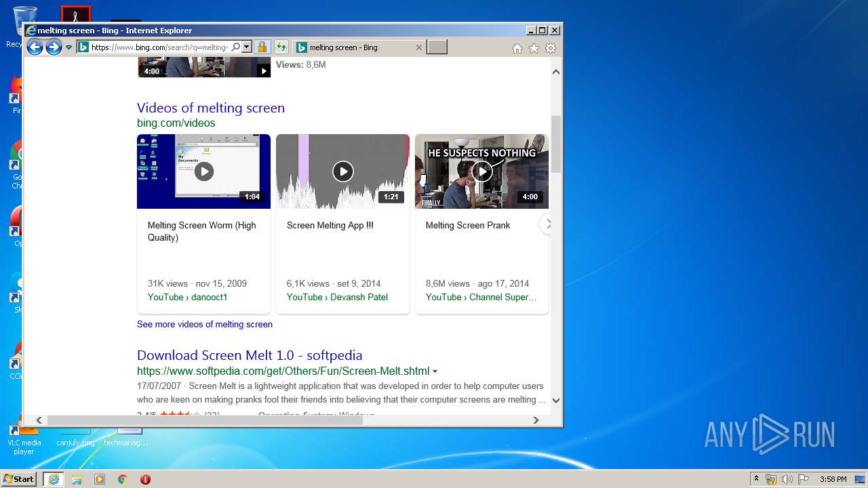
Task: Play 'Melting Screen Prank' video thumbnail
Action: coord(481,171)
